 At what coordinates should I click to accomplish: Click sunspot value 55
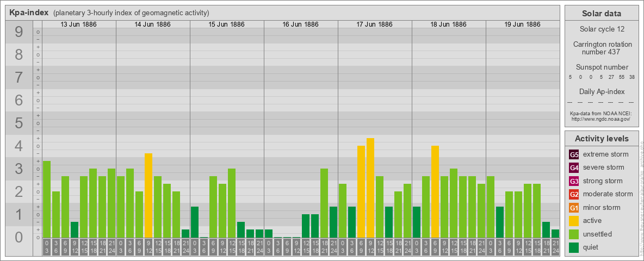click(621, 77)
